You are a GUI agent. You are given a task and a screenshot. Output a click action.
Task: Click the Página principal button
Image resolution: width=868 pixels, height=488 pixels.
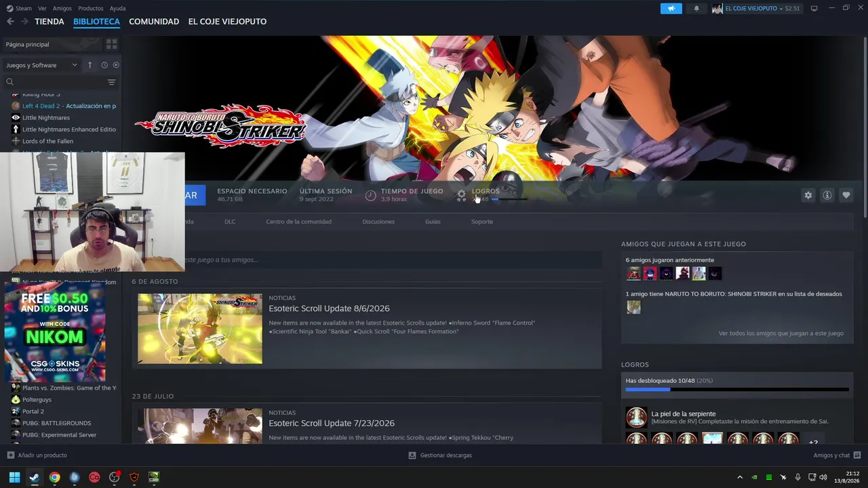tap(53, 44)
